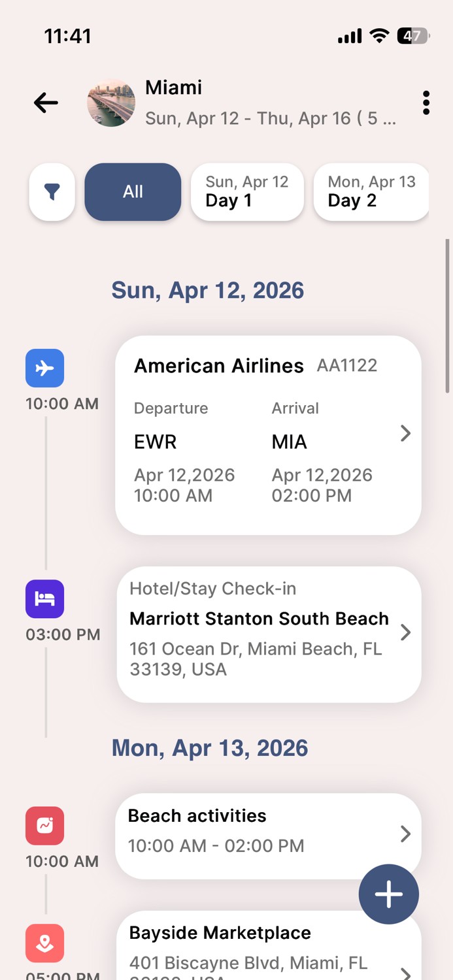Image resolution: width=453 pixels, height=980 pixels.
Task: Switch to Day 2 tab
Action: 371,192
